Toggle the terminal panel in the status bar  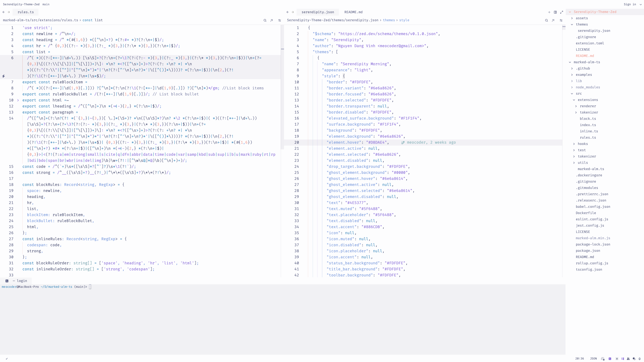(610, 359)
